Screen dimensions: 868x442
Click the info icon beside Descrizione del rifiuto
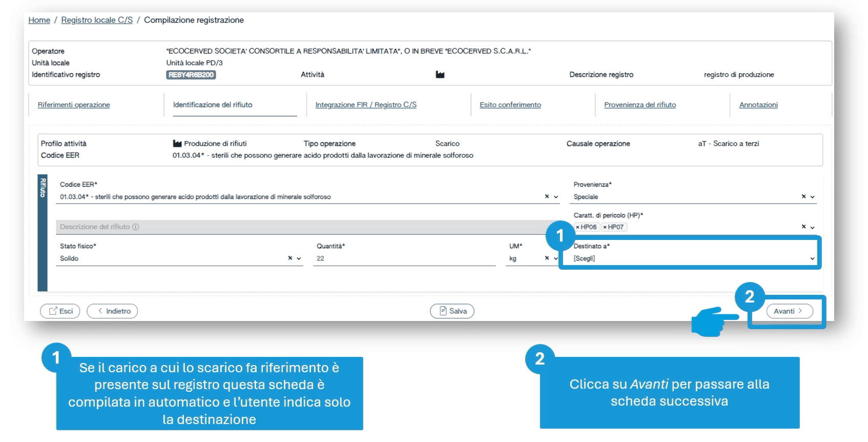(136, 227)
